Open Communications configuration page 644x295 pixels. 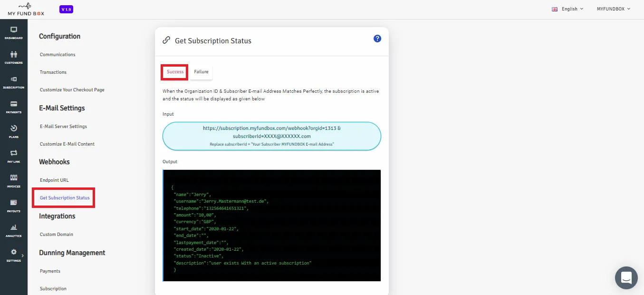tap(58, 55)
